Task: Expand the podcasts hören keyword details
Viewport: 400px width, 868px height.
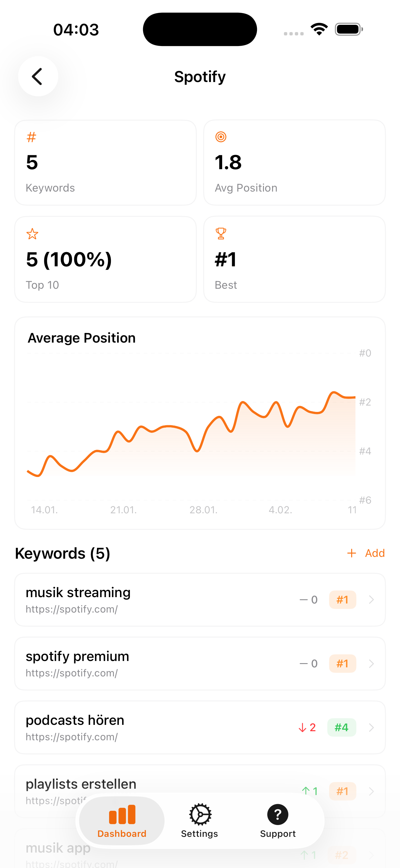Action: [x=371, y=728]
